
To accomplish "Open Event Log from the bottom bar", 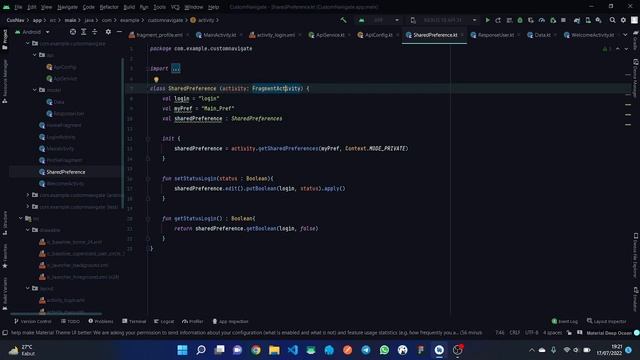I will coord(564,321).
